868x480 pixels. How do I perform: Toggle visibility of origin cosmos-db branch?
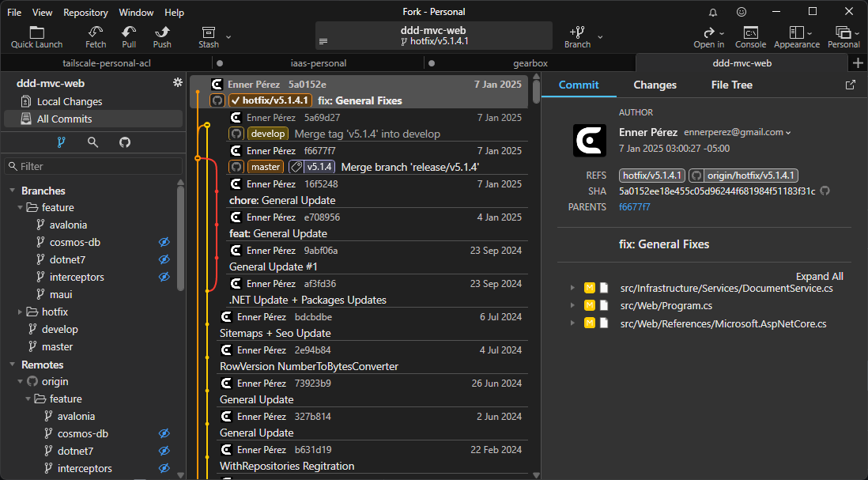click(164, 433)
